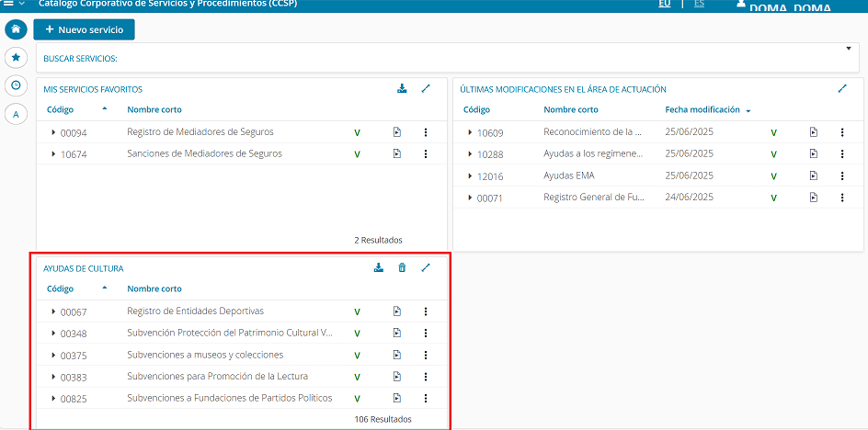
Task: Open the recent history clock icon
Action: (x=16, y=85)
